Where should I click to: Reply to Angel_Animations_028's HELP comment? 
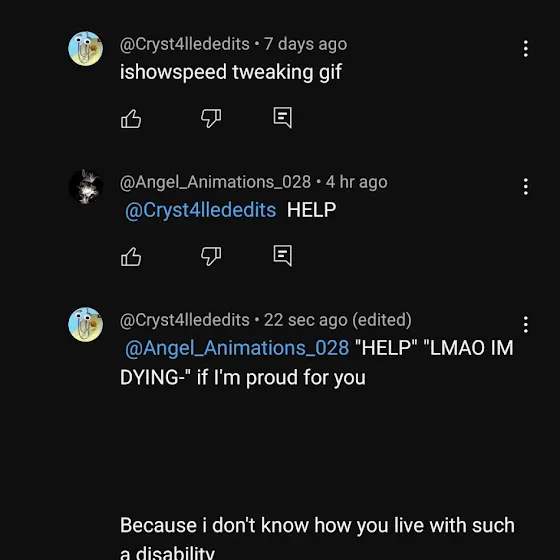pos(283,256)
